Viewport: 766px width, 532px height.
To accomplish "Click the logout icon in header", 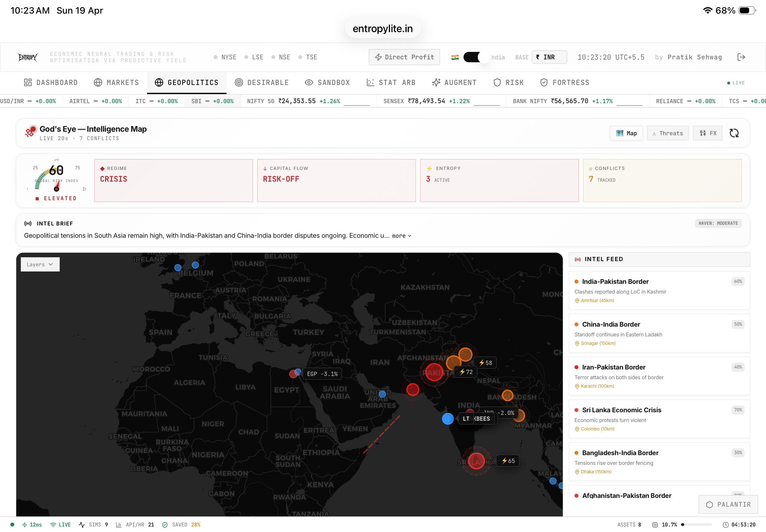I will tap(741, 57).
